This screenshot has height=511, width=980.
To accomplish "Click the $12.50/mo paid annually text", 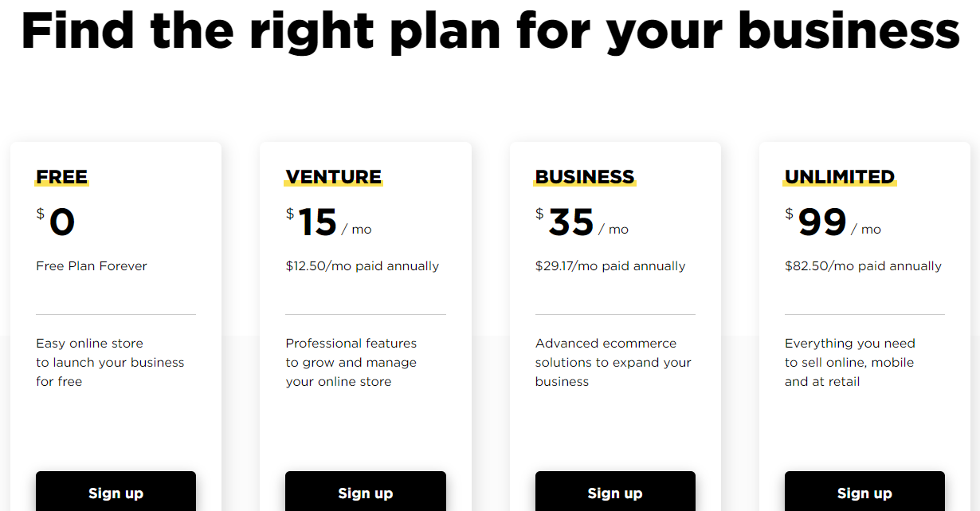I will point(363,266).
